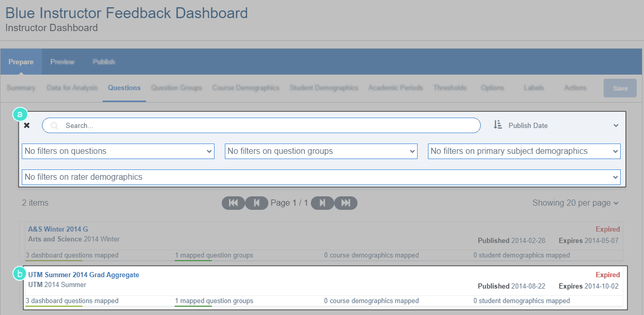Image resolution: width=644 pixels, height=315 pixels.
Task: Change Showing 20 per page setting
Action: coord(576,203)
